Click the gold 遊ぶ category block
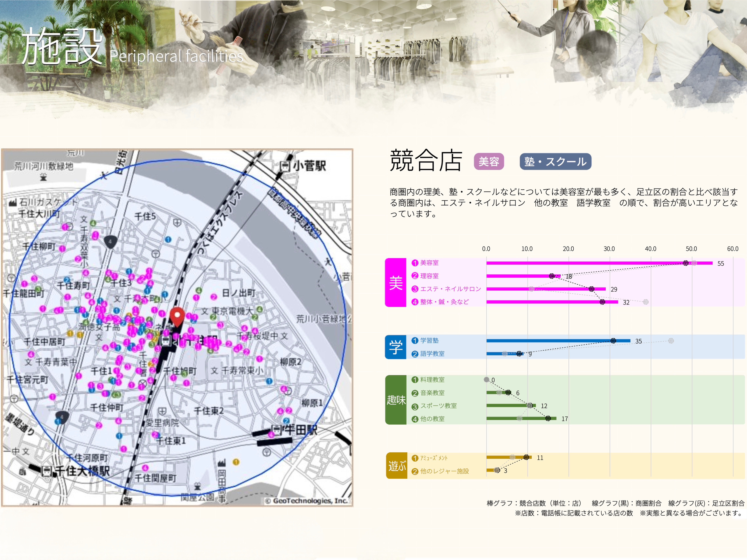747x560 pixels. coord(397,466)
